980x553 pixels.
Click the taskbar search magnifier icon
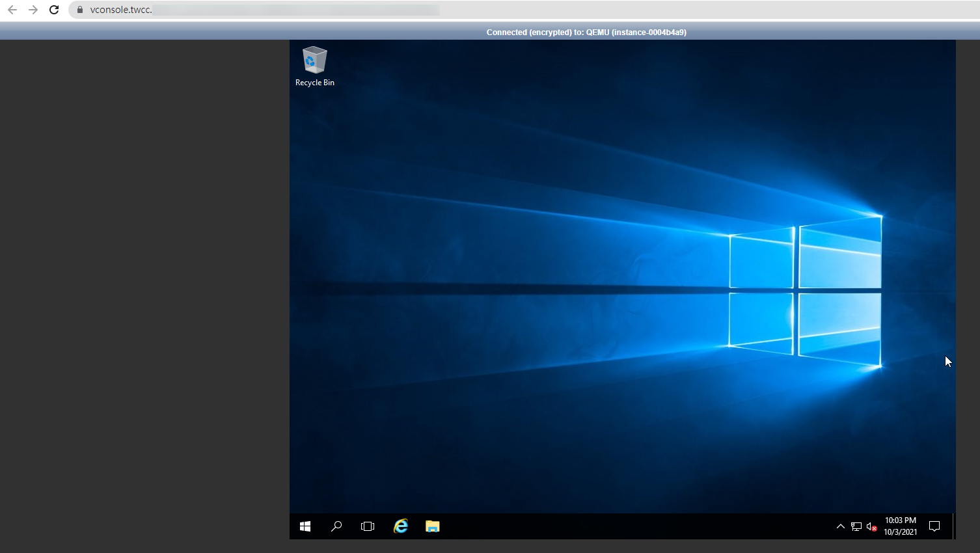tap(336, 526)
